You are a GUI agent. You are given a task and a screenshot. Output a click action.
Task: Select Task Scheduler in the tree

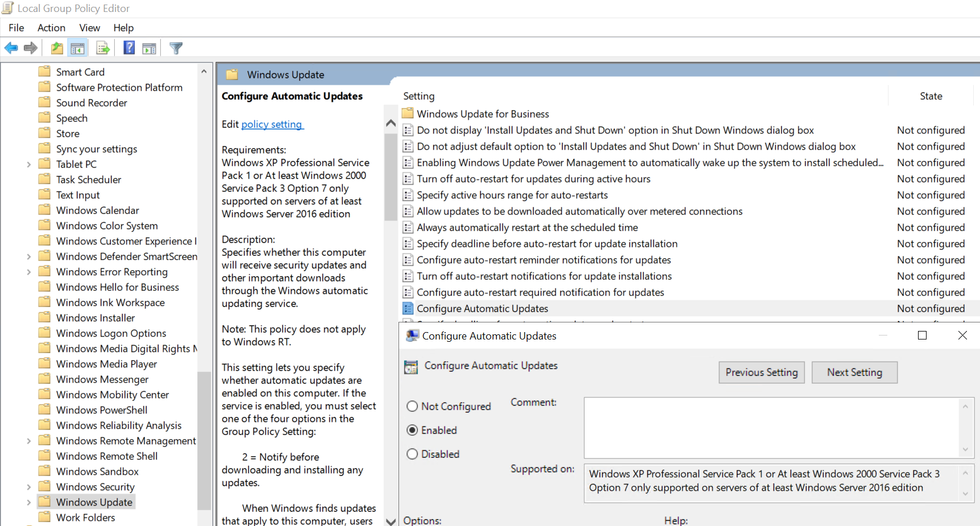point(89,180)
